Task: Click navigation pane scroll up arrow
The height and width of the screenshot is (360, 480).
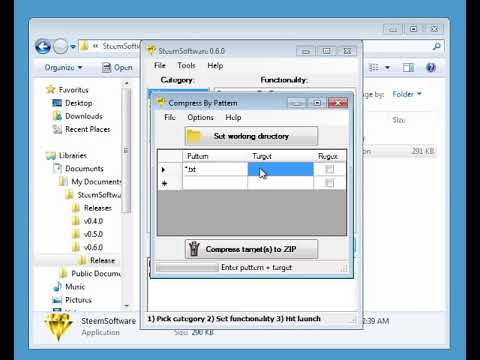Action: [x=126, y=84]
